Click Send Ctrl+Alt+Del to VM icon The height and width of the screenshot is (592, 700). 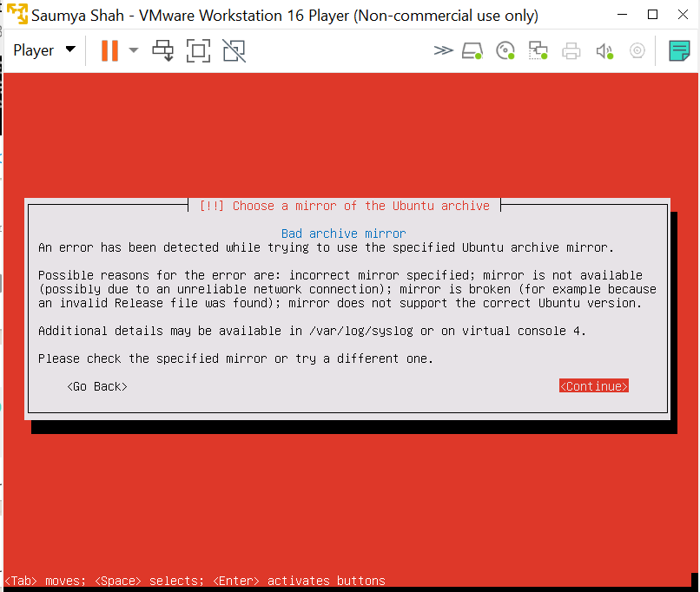(x=163, y=50)
